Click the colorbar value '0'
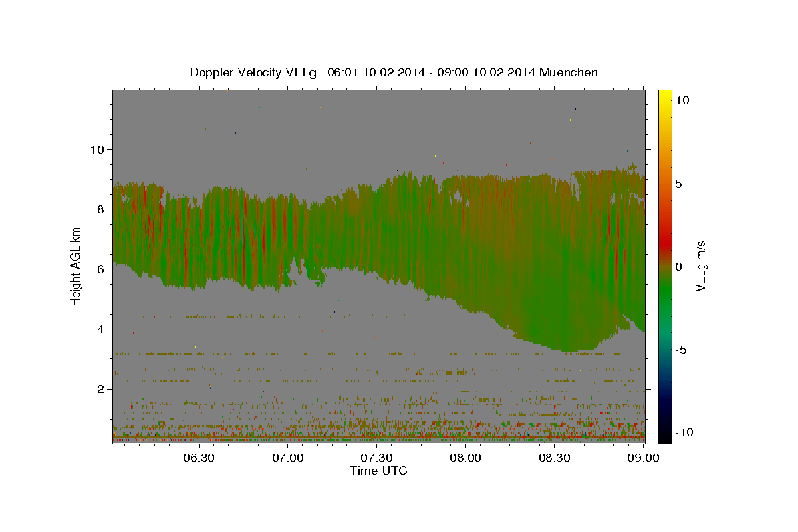 pos(679,267)
